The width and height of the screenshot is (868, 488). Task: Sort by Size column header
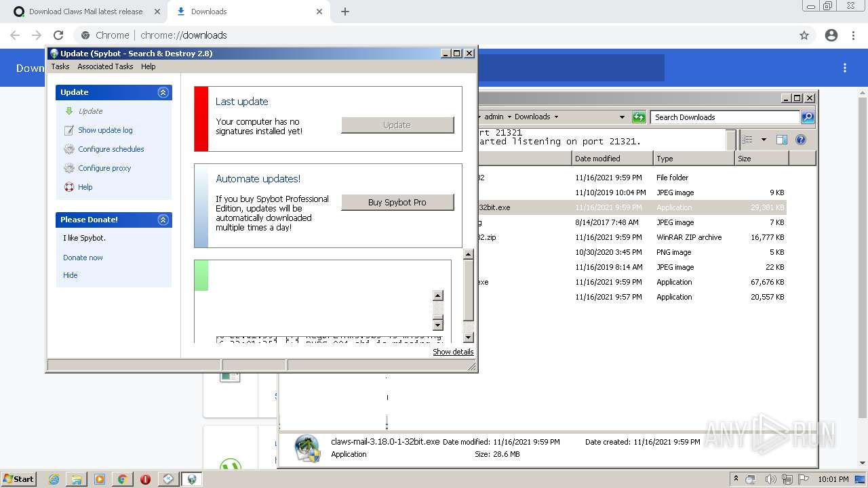762,159
